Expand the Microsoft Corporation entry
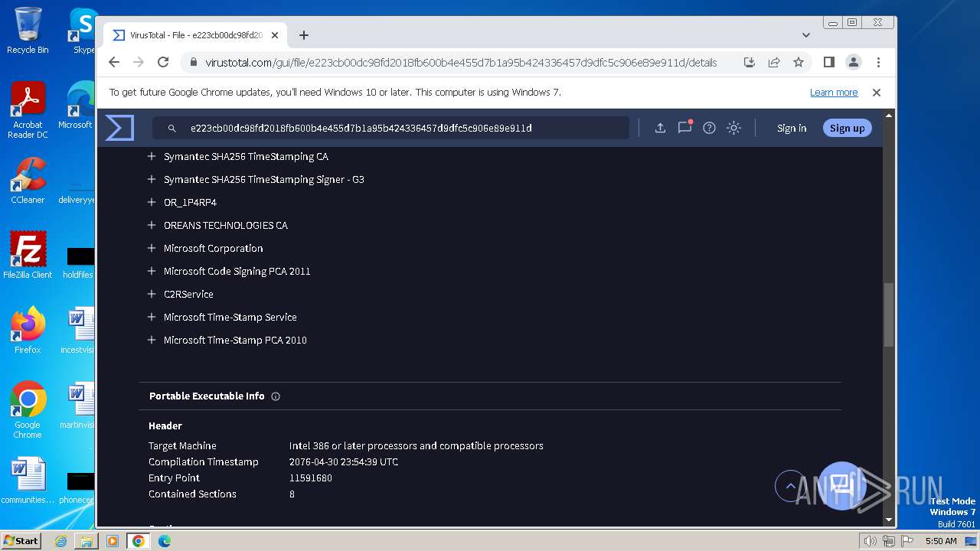Image resolution: width=980 pixels, height=551 pixels. click(x=152, y=248)
